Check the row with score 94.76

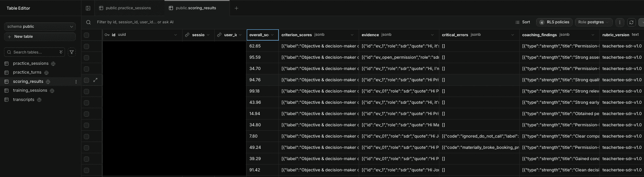point(86,80)
